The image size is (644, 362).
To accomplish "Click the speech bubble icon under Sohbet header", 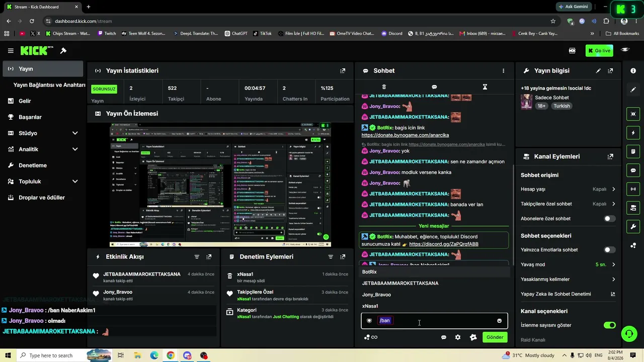I will coord(434,87).
